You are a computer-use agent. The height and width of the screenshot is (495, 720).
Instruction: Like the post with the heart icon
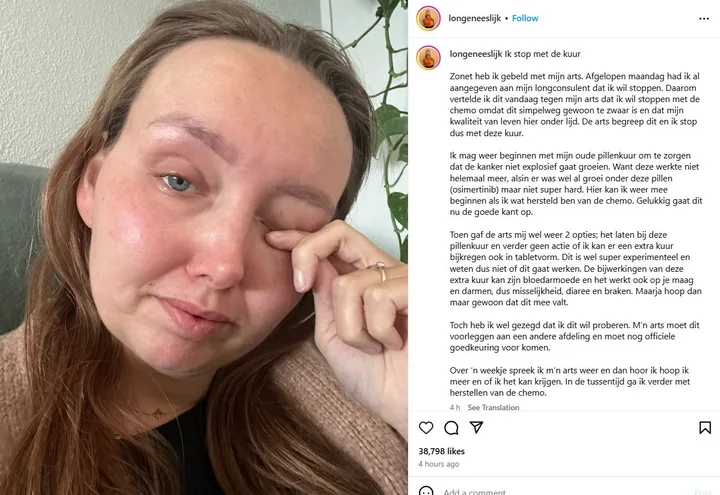426,428
